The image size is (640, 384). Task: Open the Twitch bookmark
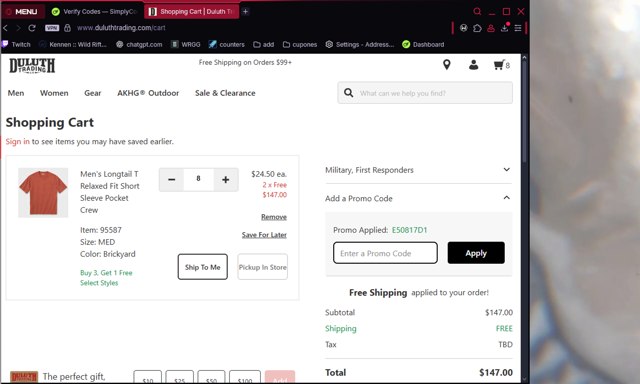click(x=16, y=44)
